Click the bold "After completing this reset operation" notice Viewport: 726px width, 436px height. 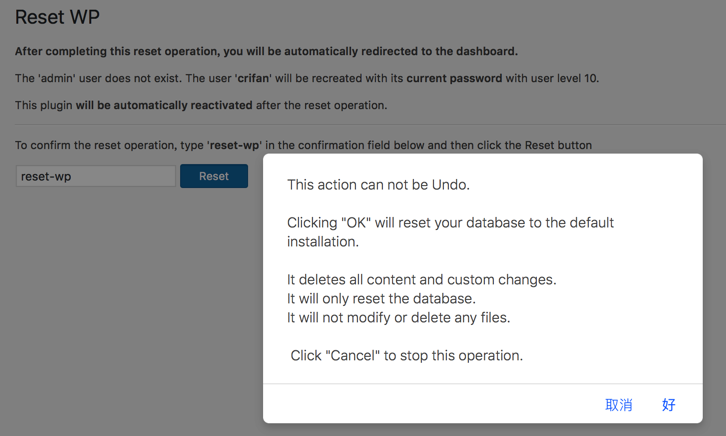click(266, 51)
